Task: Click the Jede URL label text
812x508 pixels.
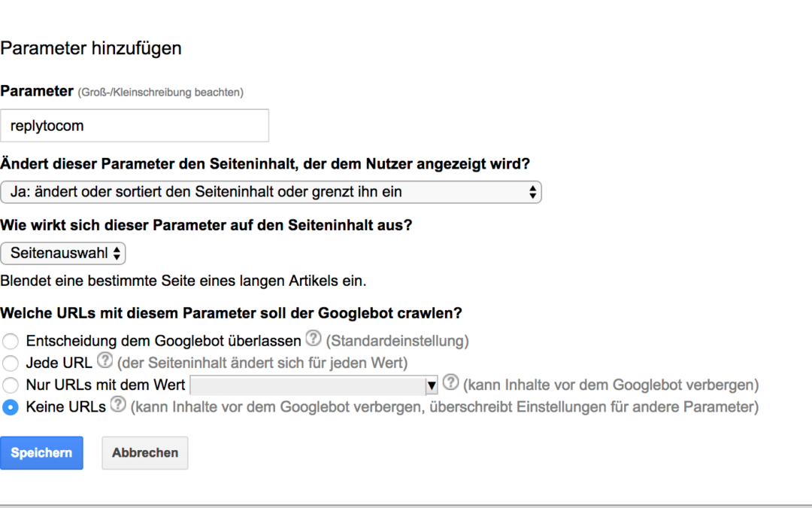Action: point(59,364)
